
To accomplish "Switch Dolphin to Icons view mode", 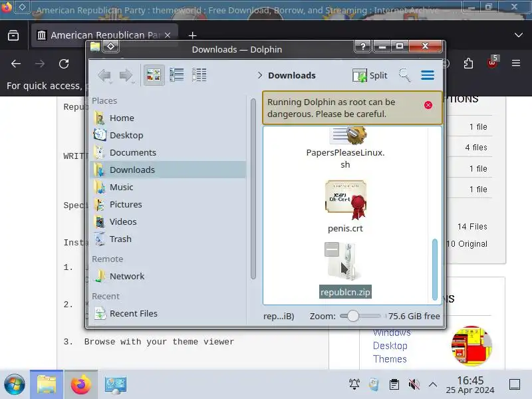I will click(154, 75).
